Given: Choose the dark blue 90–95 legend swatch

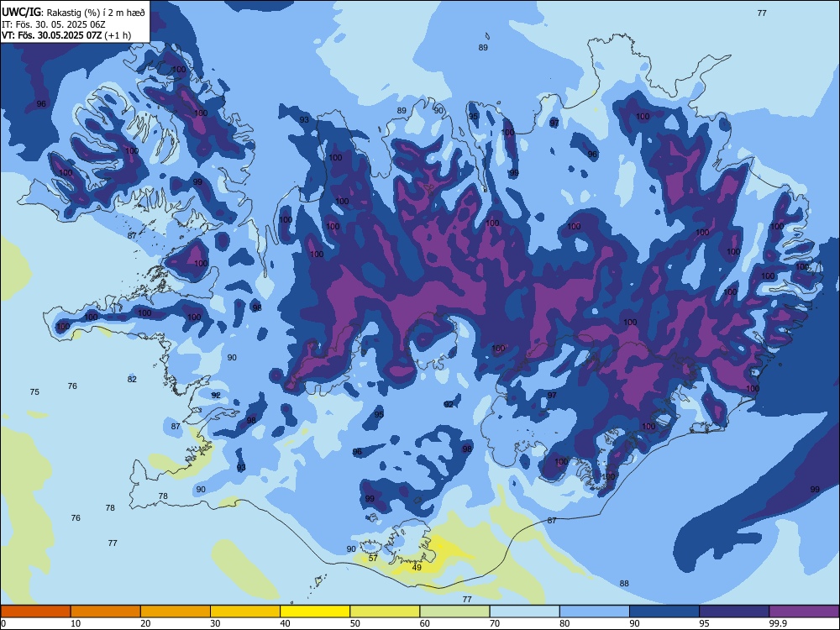Looking at the screenshot, I should [x=664, y=612].
